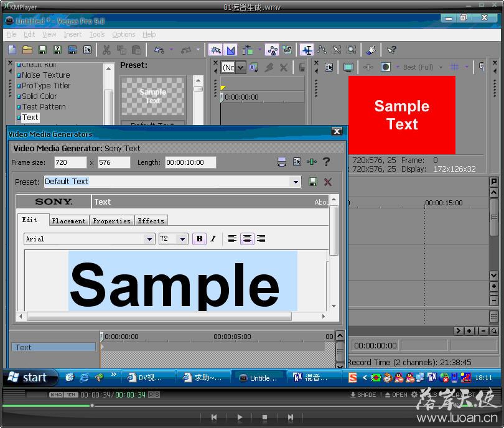The image size is (504, 428).
Task: Select the Zoom Edit magnifier tool
Action: pos(352,50)
